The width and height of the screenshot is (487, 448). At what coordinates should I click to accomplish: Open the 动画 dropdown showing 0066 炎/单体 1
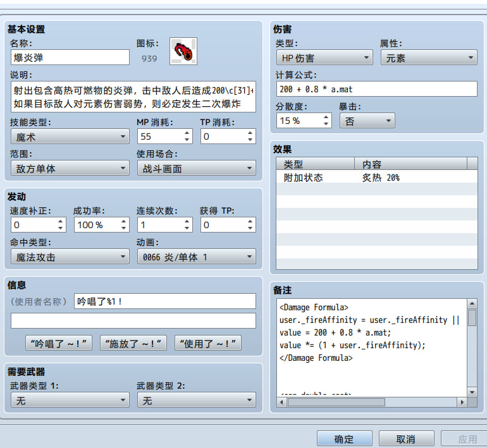pyautogui.click(x=197, y=257)
